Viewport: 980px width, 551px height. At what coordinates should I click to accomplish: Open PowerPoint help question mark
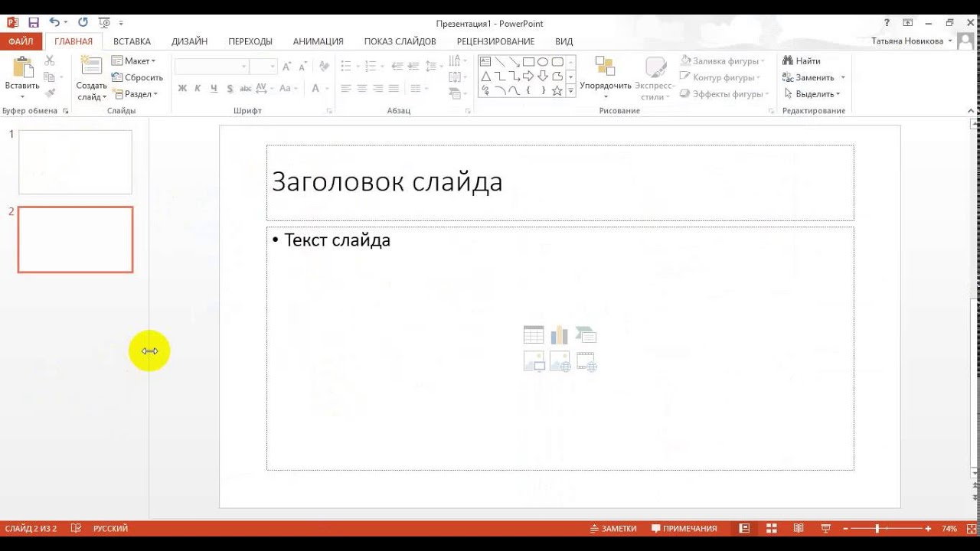[887, 23]
